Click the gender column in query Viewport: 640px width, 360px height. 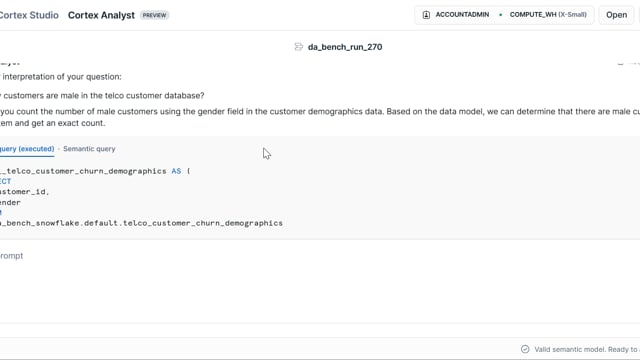[x=10, y=202]
